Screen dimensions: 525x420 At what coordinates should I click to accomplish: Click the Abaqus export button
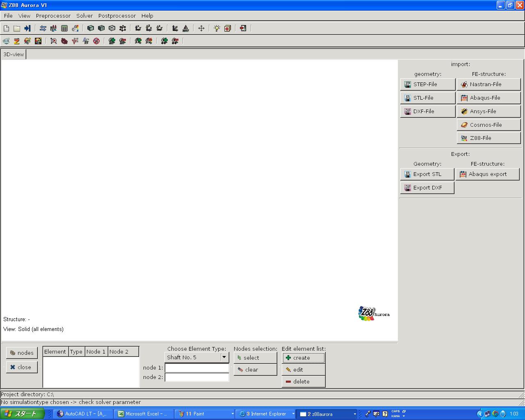488,174
